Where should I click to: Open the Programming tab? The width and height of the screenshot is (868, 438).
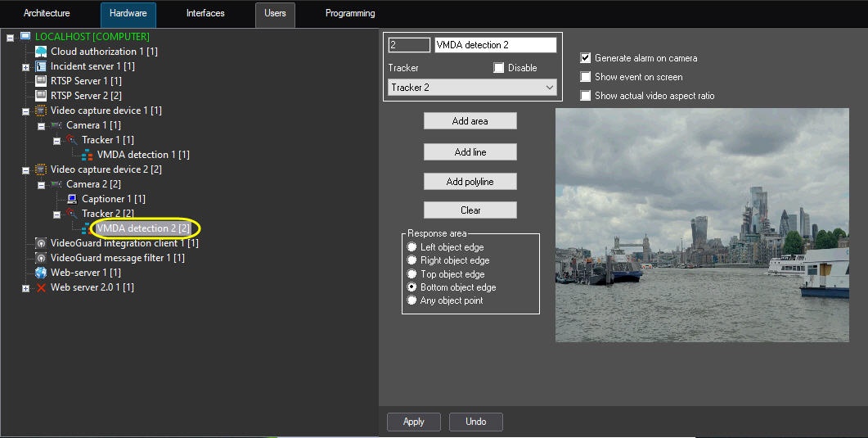coord(350,14)
